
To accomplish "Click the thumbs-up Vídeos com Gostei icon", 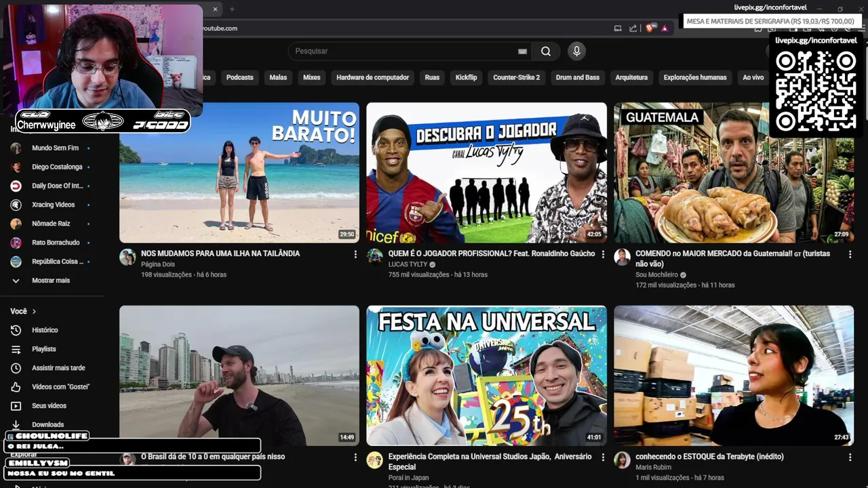I will [x=16, y=387].
